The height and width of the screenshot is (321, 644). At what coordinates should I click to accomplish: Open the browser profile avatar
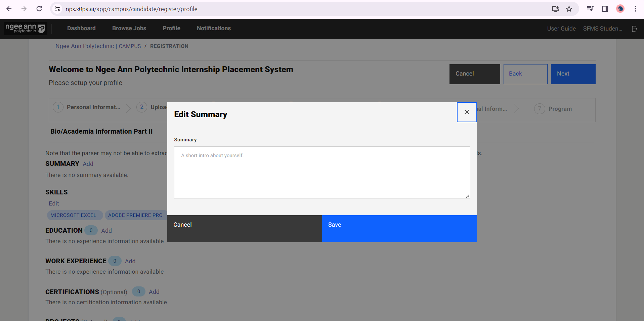point(620,9)
